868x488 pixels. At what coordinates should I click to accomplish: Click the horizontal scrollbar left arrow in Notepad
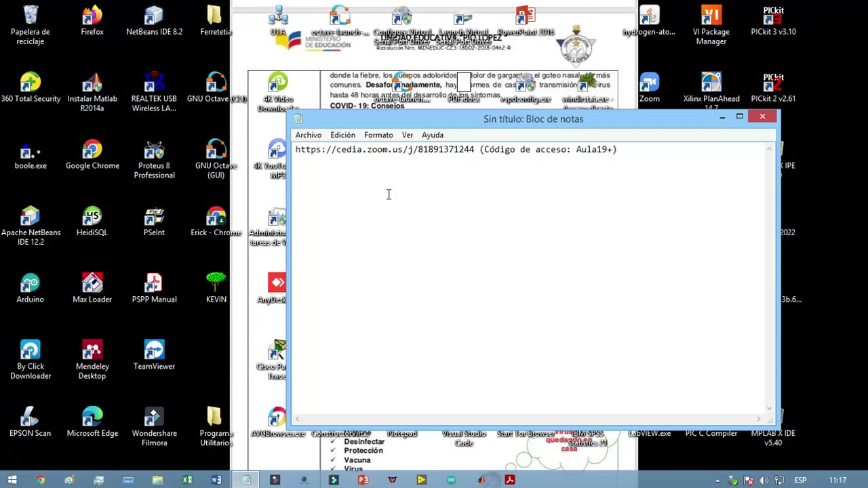pos(298,419)
